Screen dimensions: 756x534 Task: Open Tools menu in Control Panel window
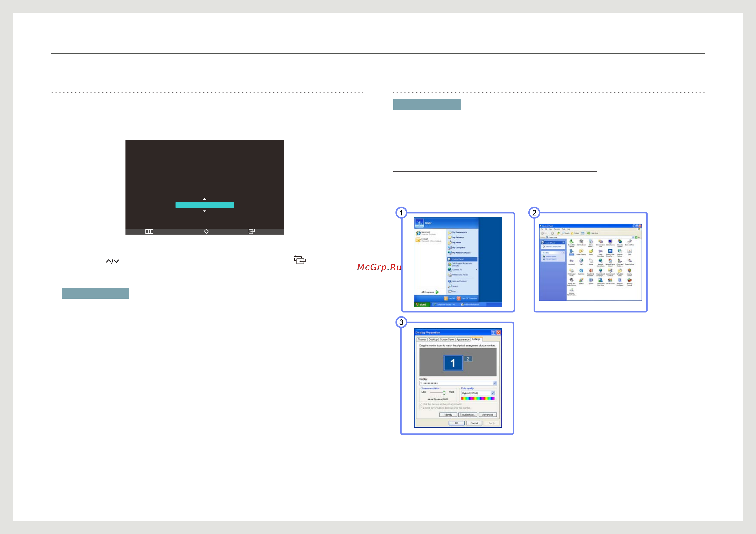coord(564,229)
